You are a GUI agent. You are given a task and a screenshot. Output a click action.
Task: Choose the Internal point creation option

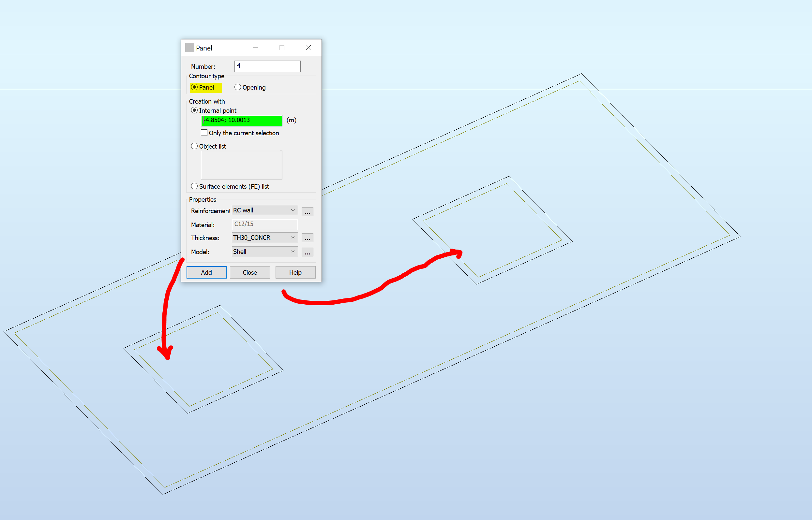click(194, 110)
